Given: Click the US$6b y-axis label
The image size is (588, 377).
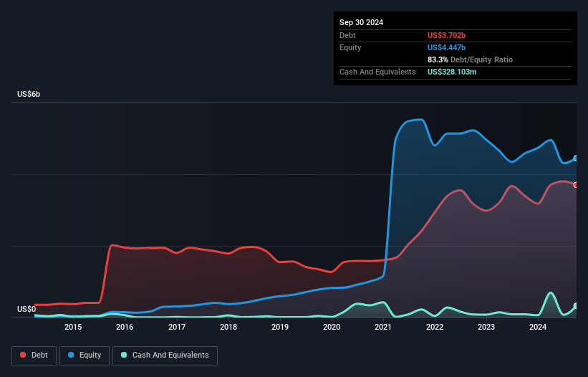Looking at the screenshot, I should (x=29, y=94).
